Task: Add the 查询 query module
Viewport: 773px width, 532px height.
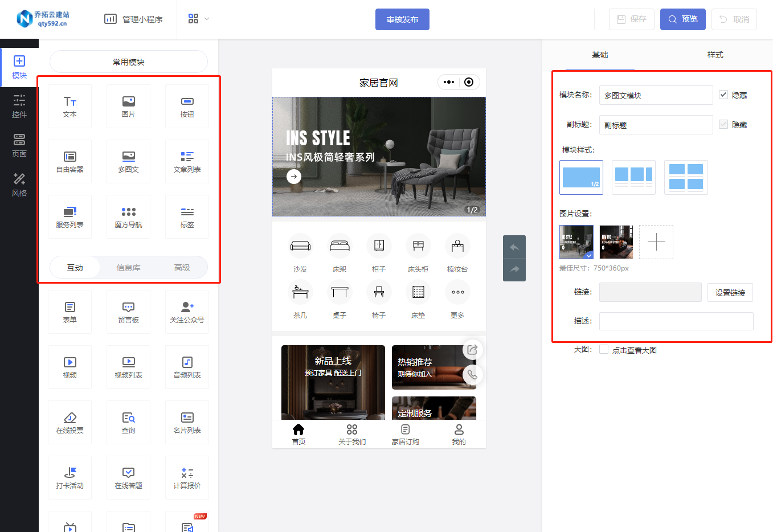Action: coord(128,423)
